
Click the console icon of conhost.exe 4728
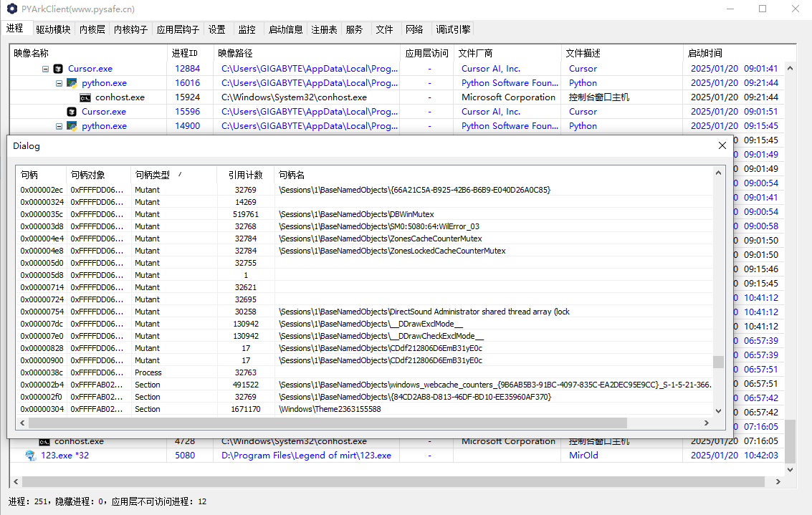[x=44, y=441]
